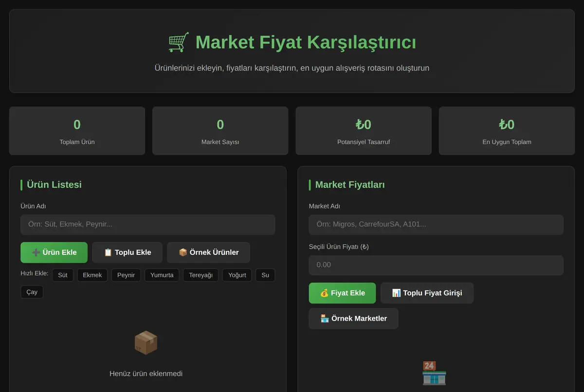
Task: Click the Fiyat Ekle button
Action: (343, 293)
